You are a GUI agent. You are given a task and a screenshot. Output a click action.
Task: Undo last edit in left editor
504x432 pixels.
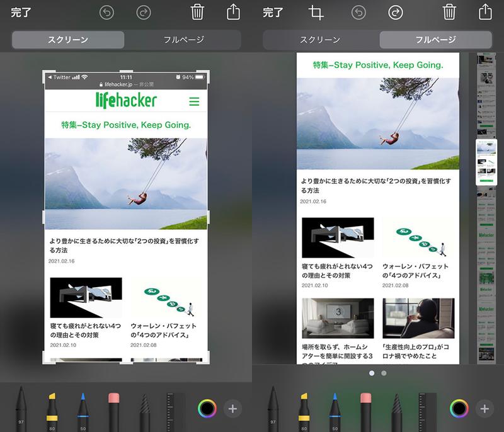(106, 13)
